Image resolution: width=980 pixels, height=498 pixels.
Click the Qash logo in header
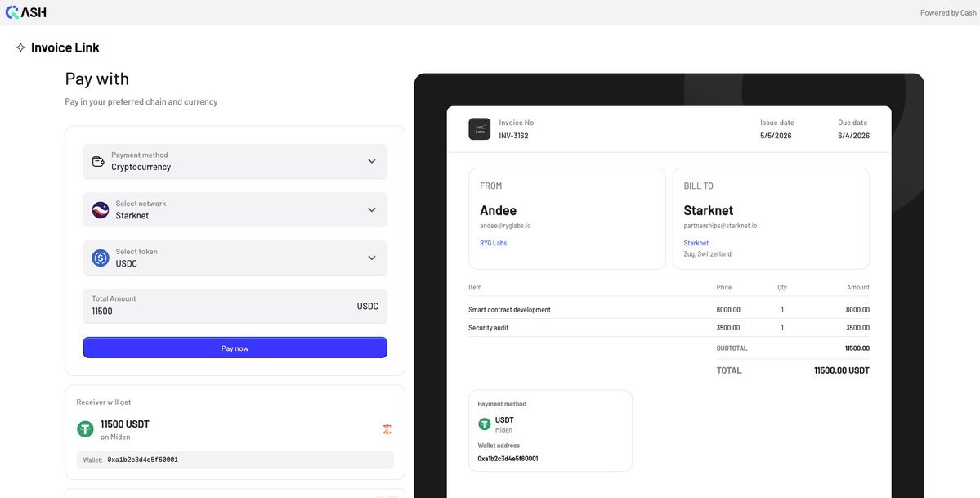pos(25,12)
